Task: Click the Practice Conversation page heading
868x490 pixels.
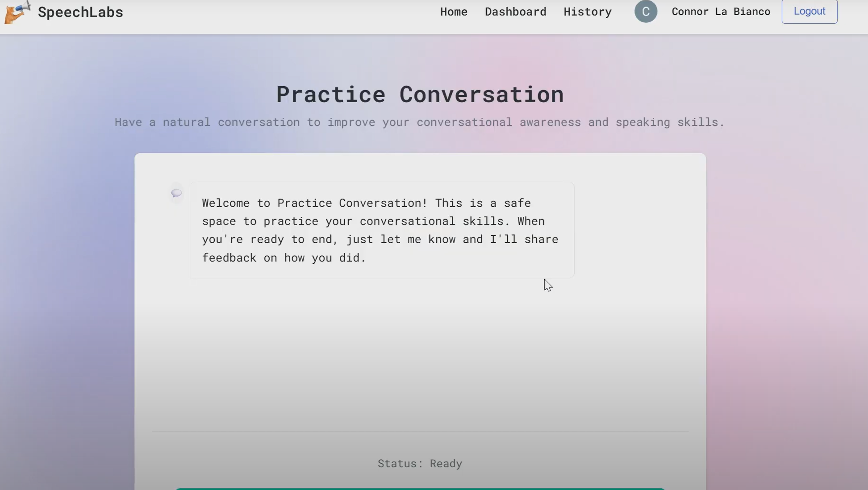Action: coord(420,95)
